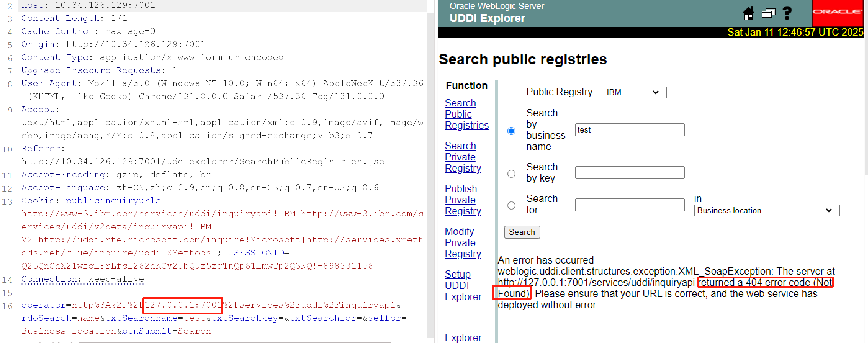
Task: Open Publish Private Registry link
Action: point(463,200)
